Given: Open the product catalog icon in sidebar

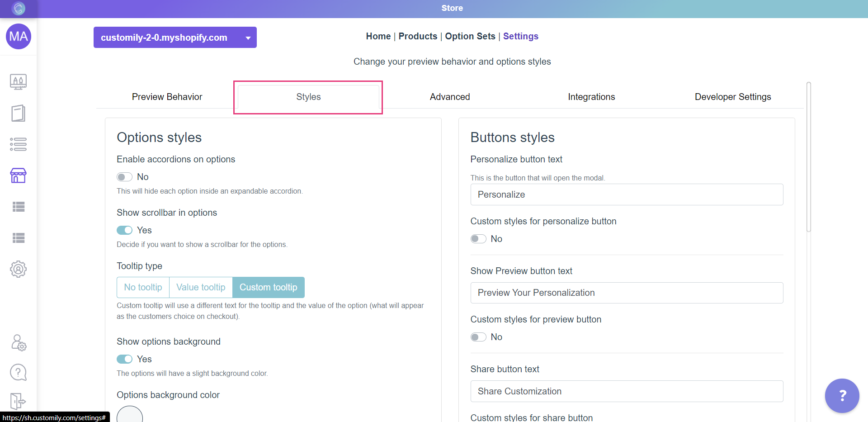Looking at the screenshot, I should tap(18, 113).
